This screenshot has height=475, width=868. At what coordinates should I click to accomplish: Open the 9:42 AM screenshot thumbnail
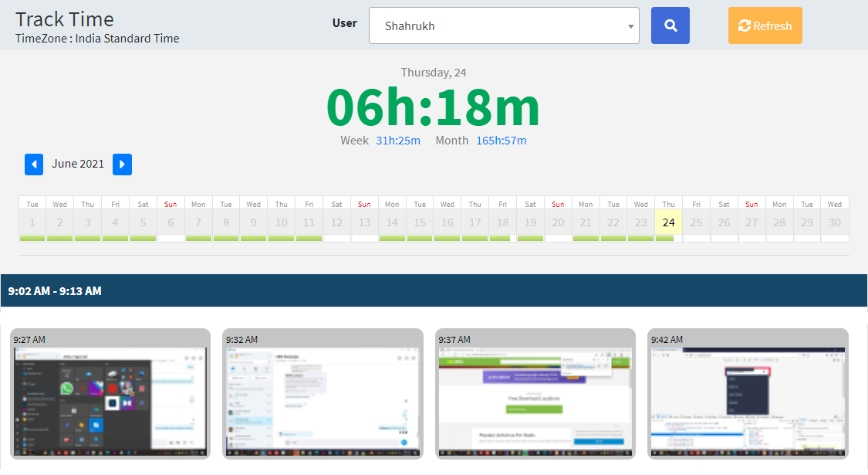(748, 400)
